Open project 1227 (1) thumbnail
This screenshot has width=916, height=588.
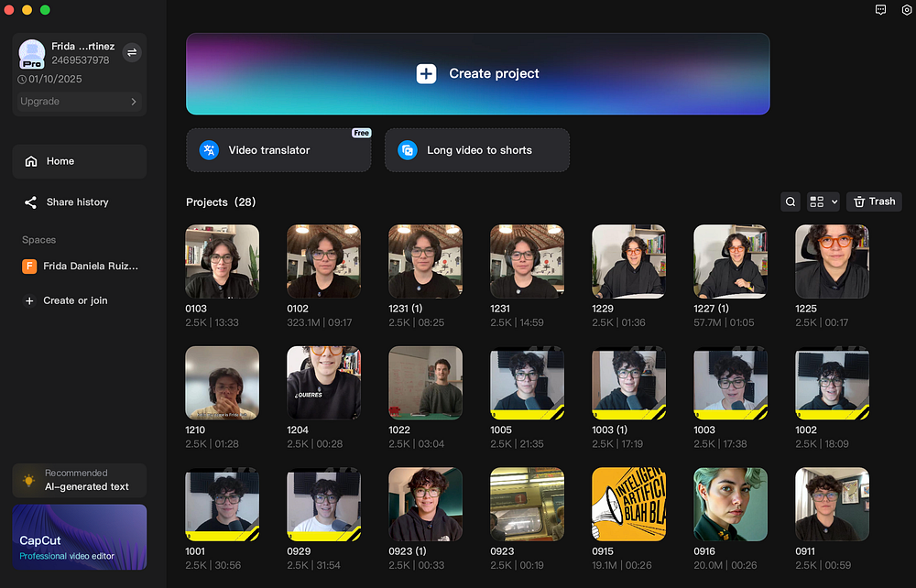click(730, 262)
